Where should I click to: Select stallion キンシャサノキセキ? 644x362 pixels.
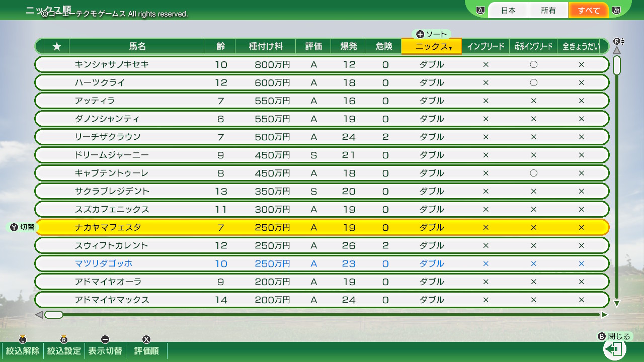click(x=322, y=64)
